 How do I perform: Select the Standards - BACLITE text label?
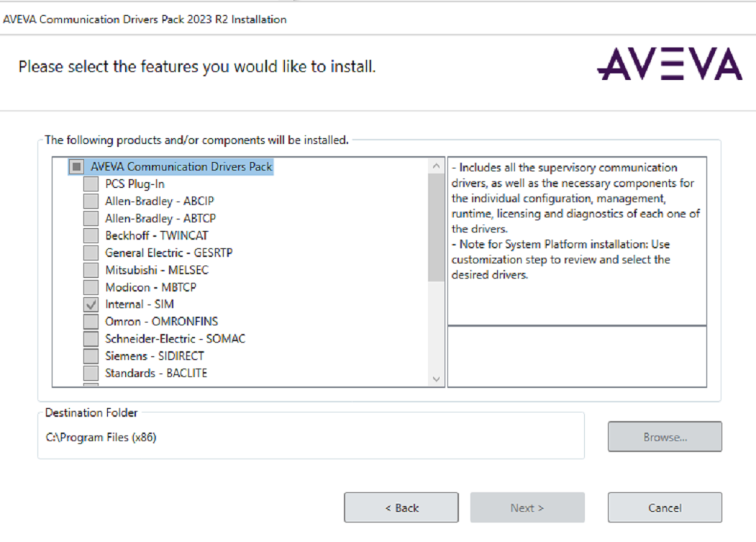[156, 373]
